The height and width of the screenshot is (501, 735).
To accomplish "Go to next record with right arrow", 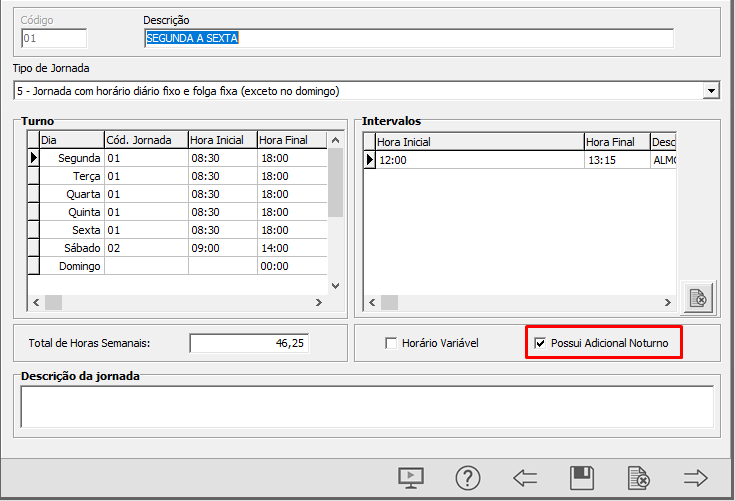I will pos(696,478).
